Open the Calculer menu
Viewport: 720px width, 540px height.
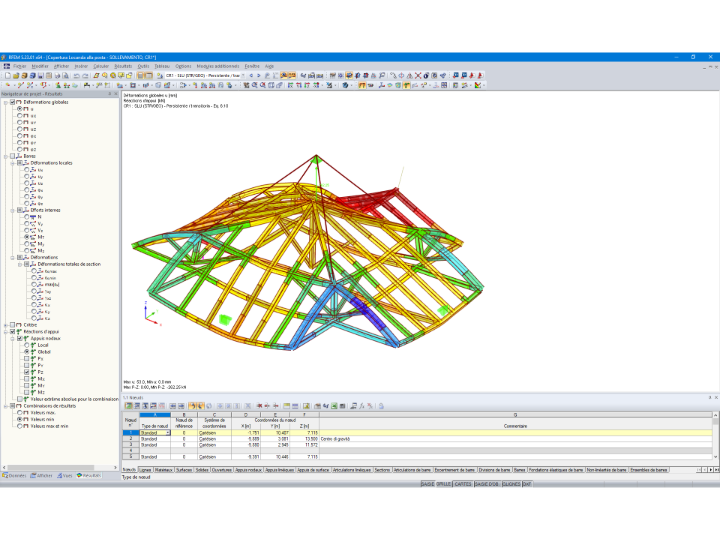coord(101,66)
